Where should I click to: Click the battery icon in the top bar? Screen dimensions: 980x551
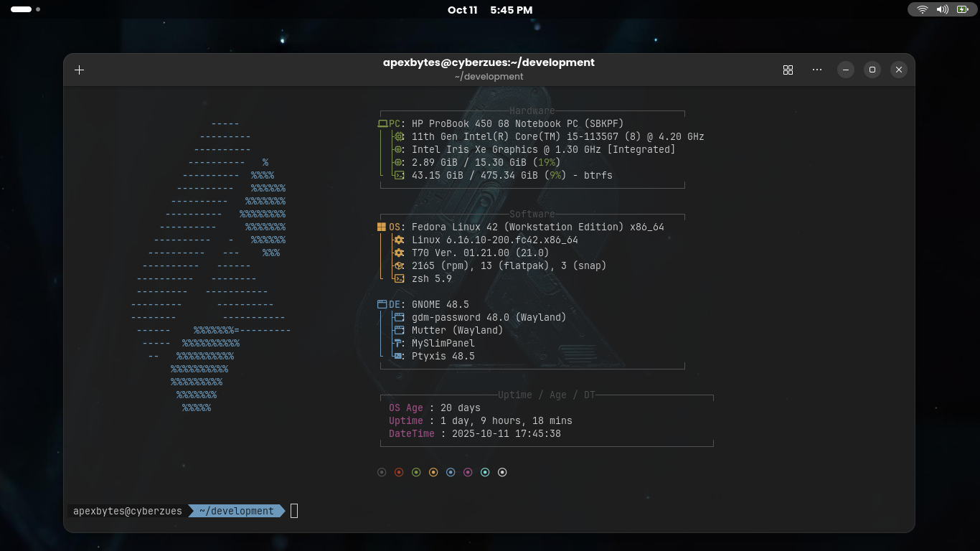(962, 10)
